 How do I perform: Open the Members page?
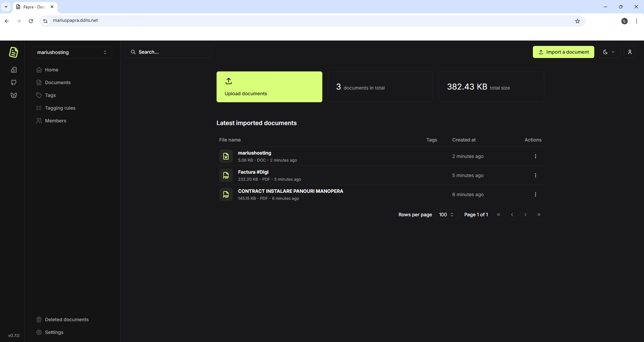[x=55, y=121]
